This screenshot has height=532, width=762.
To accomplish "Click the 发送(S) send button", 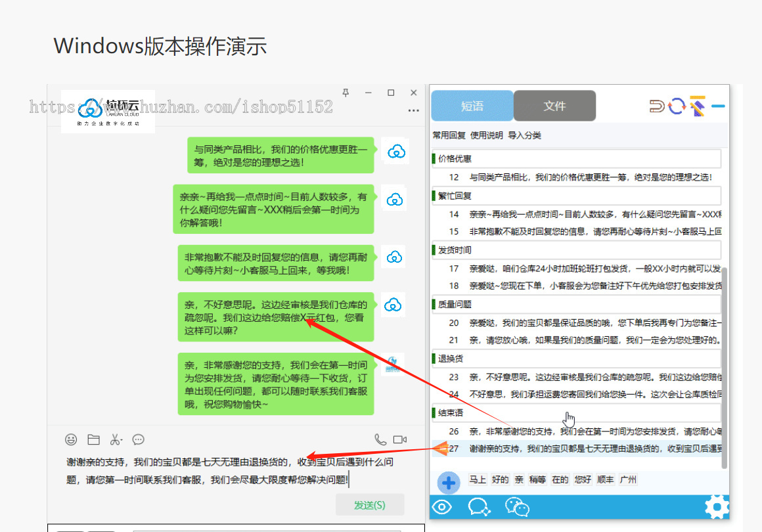I will point(370,505).
